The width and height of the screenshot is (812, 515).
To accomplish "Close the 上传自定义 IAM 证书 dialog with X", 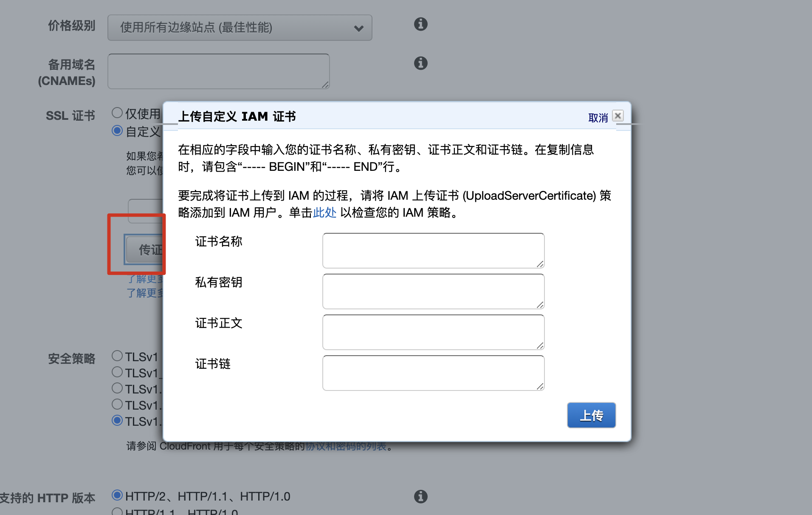I will tap(618, 116).
